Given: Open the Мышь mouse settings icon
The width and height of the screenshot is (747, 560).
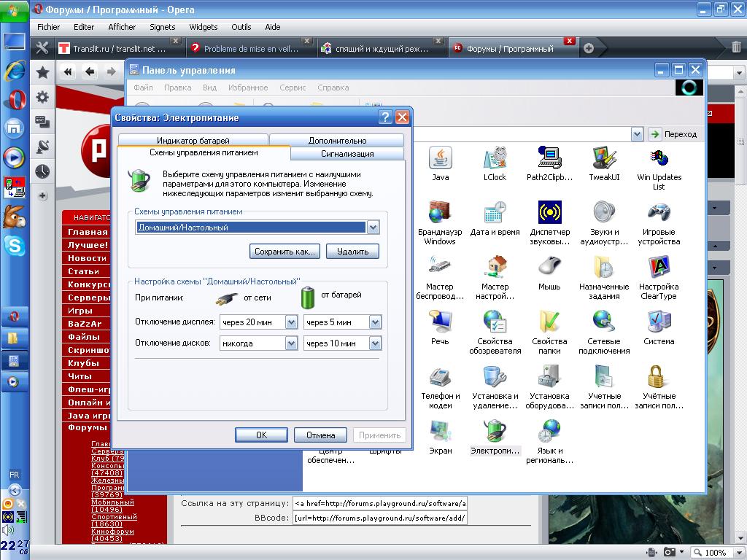Looking at the screenshot, I should (x=549, y=268).
